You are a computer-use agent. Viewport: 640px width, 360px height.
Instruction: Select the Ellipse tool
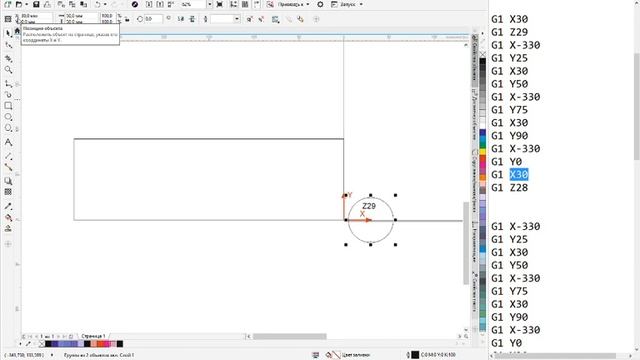pyautogui.click(x=9, y=117)
